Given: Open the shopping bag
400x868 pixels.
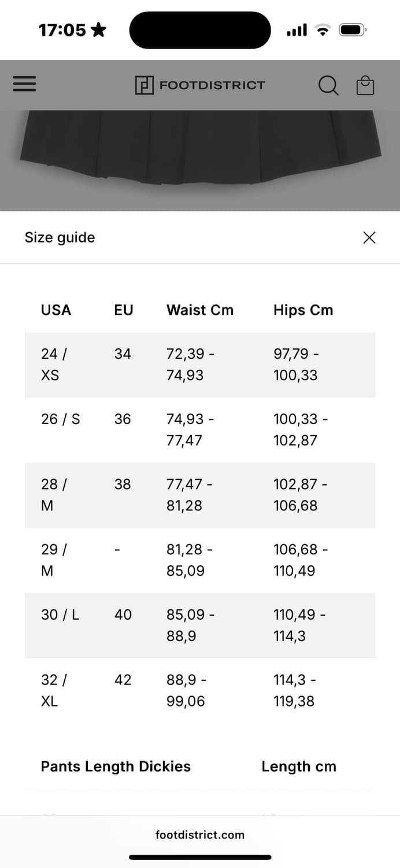Looking at the screenshot, I should [x=365, y=86].
